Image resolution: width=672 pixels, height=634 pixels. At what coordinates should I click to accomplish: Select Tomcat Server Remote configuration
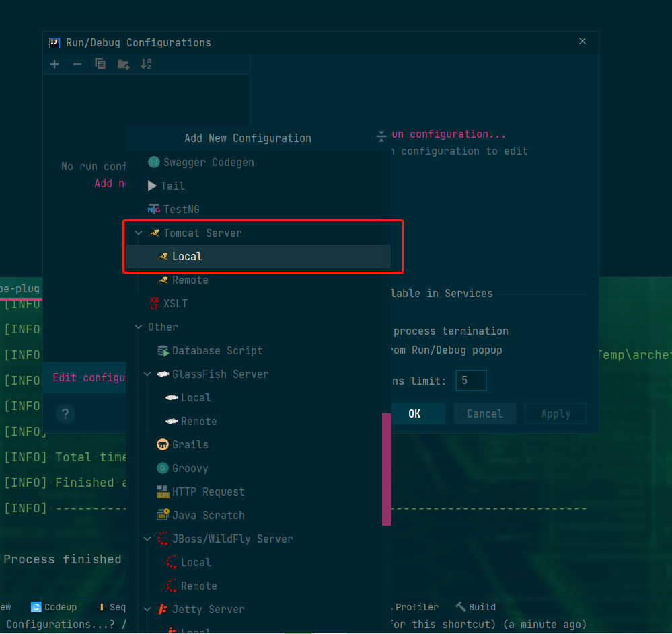tap(258, 280)
